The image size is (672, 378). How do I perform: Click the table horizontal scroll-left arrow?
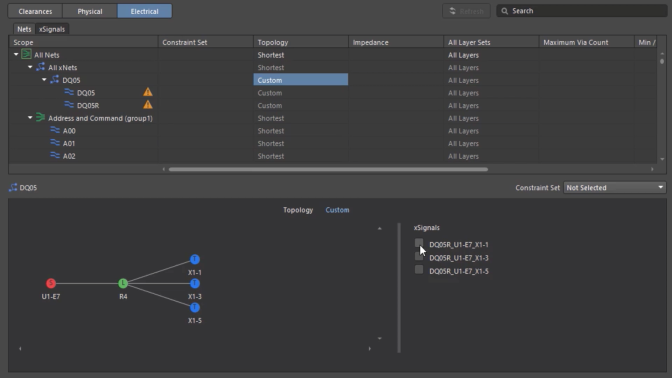tap(164, 169)
